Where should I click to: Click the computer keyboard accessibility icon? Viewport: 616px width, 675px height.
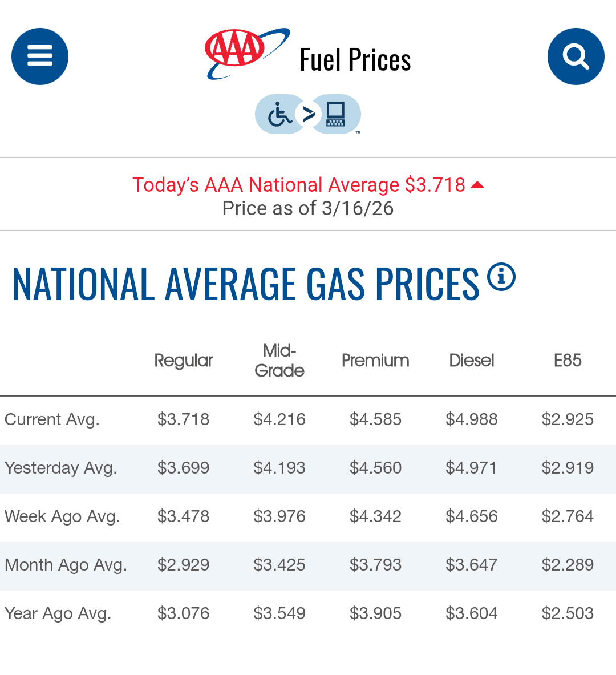(x=336, y=114)
